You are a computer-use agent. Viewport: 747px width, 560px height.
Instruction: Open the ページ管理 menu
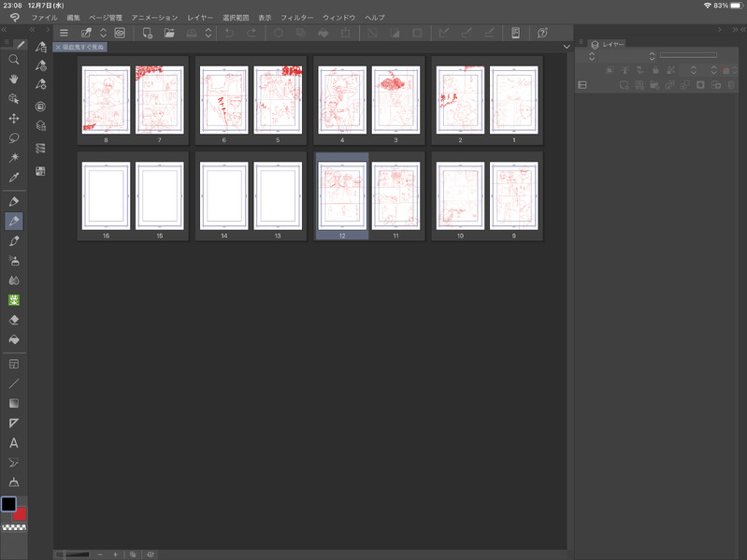tap(106, 18)
